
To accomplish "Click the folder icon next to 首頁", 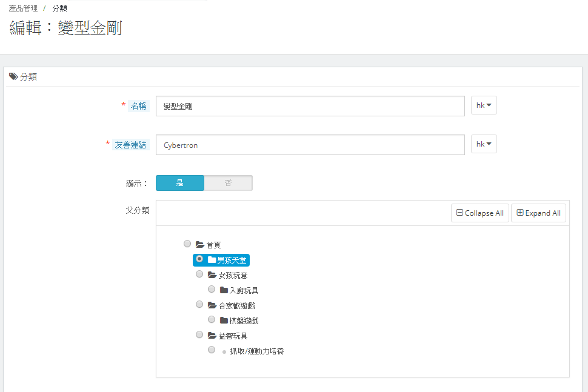I will click(201, 244).
